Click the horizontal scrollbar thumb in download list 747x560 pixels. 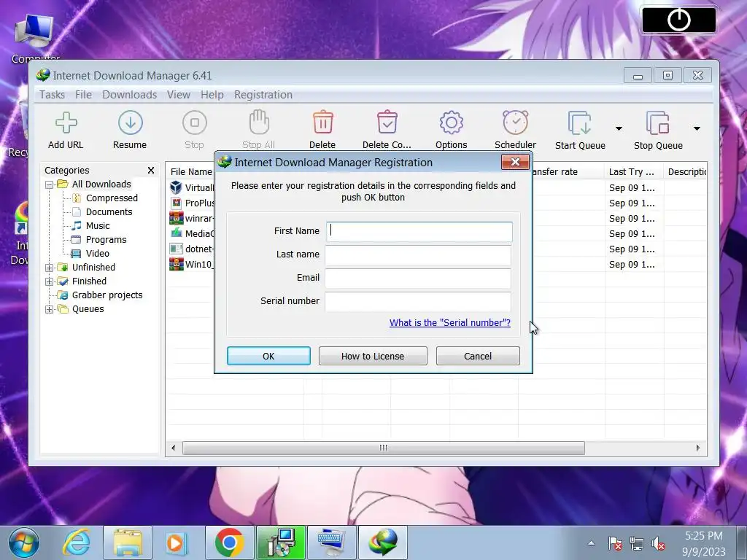tap(384, 448)
